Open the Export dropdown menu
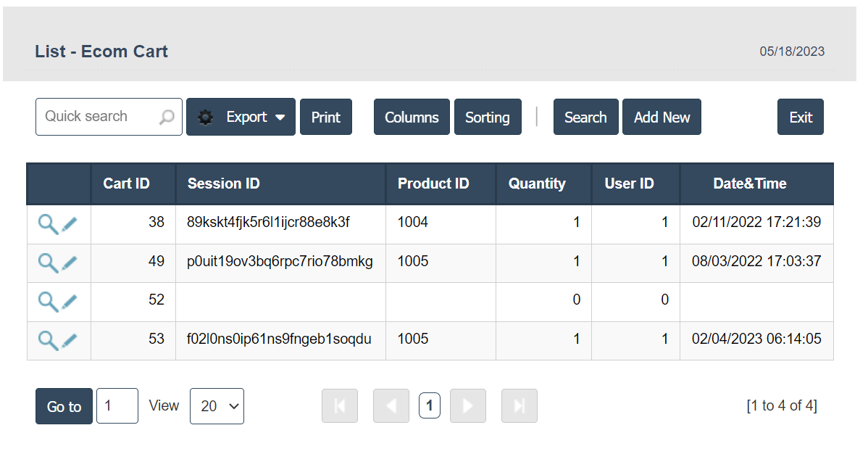This screenshot has width=868, height=470. click(241, 117)
